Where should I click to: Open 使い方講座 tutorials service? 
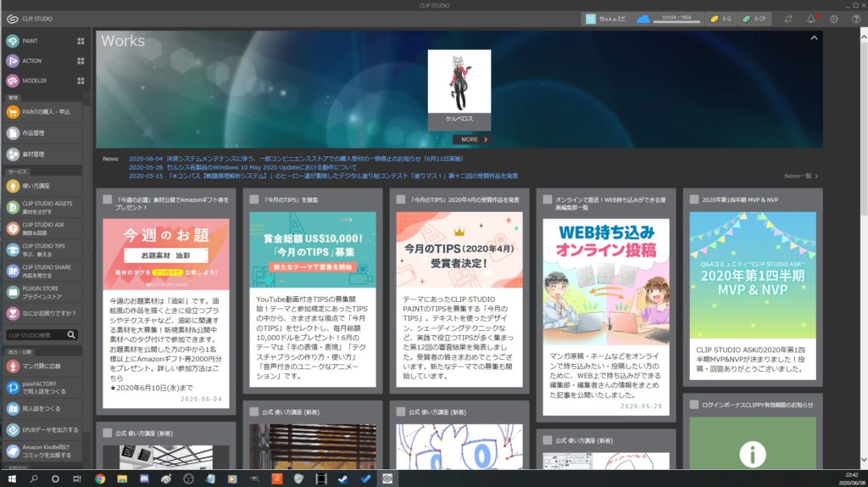(x=42, y=186)
